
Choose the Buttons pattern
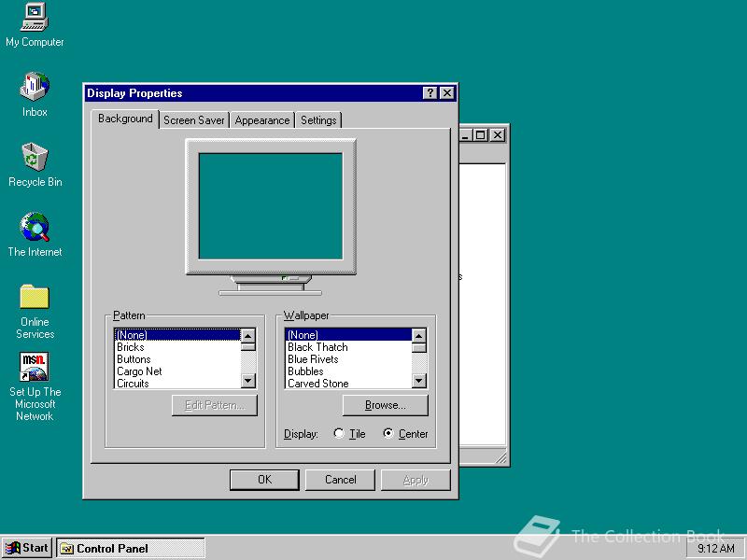pyautogui.click(x=177, y=359)
